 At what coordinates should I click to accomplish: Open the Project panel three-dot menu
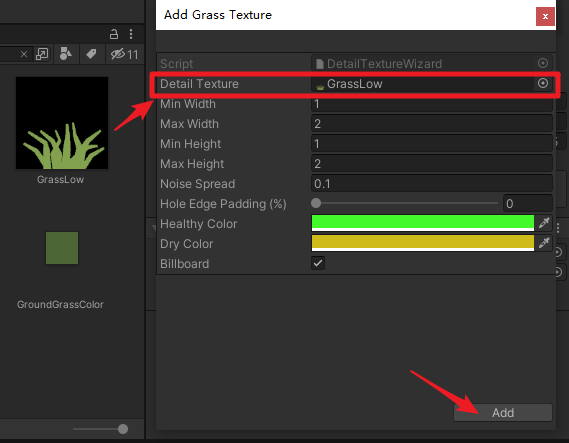point(131,34)
